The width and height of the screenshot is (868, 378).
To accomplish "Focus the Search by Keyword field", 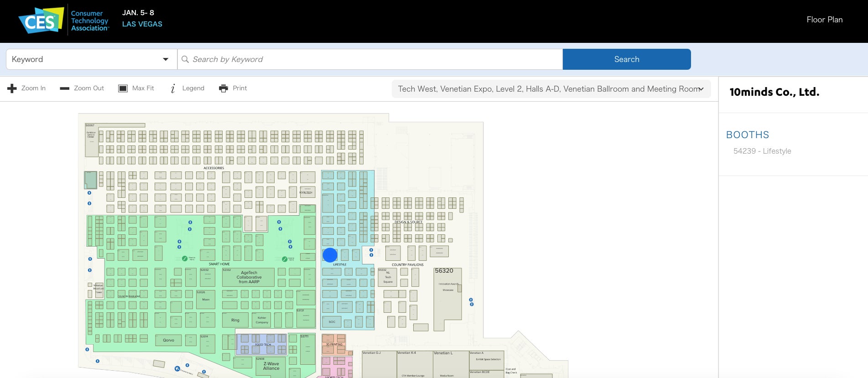I will pos(370,59).
